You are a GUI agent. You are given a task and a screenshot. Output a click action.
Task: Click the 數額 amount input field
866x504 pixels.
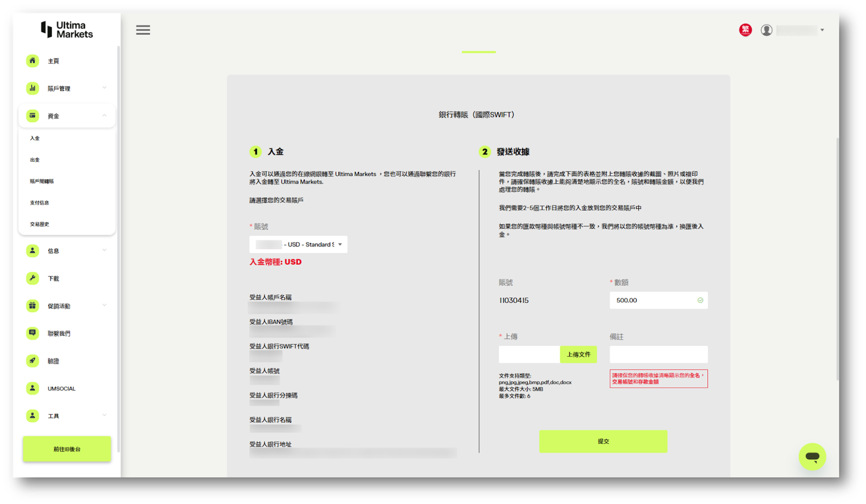pyautogui.click(x=659, y=300)
